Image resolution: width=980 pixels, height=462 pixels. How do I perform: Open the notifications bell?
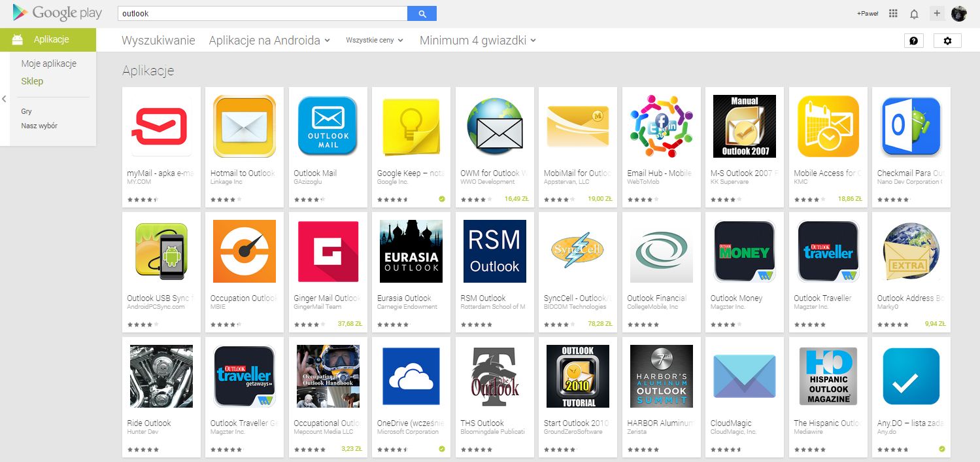click(914, 14)
